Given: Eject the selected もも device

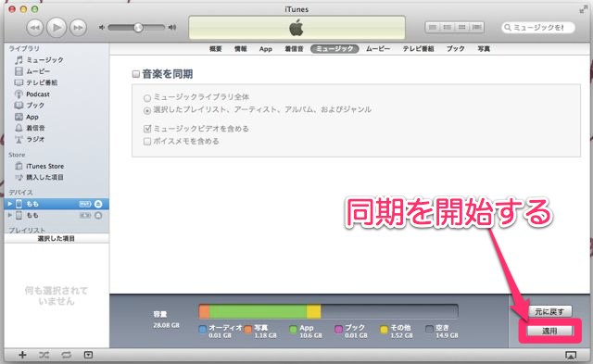Looking at the screenshot, I should click(x=98, y=204).
